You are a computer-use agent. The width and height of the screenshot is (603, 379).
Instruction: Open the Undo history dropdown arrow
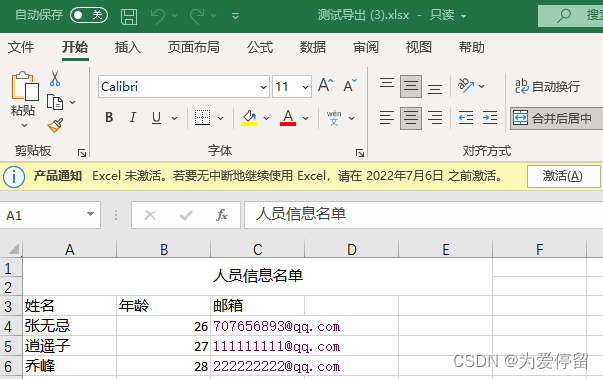pos(175,16)
